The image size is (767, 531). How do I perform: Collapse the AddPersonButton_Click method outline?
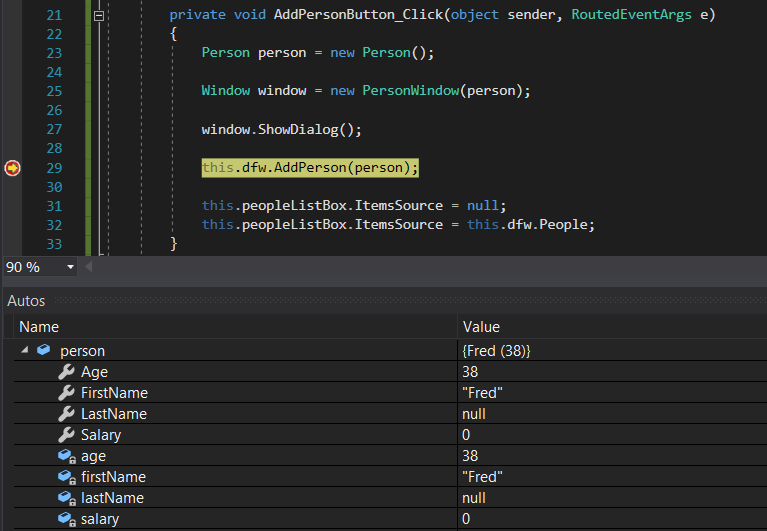99,16
